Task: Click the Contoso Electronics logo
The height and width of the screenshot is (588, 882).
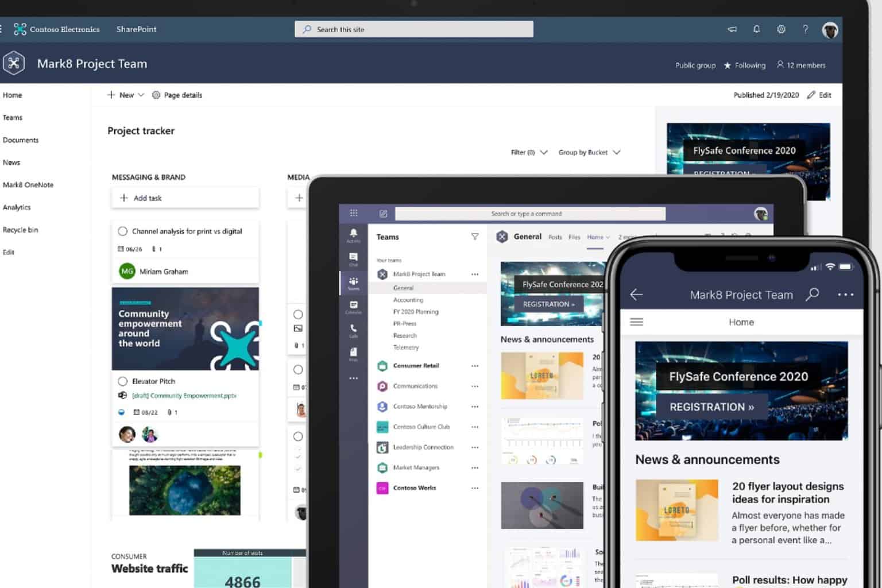Action: click(x=20, y=29)
